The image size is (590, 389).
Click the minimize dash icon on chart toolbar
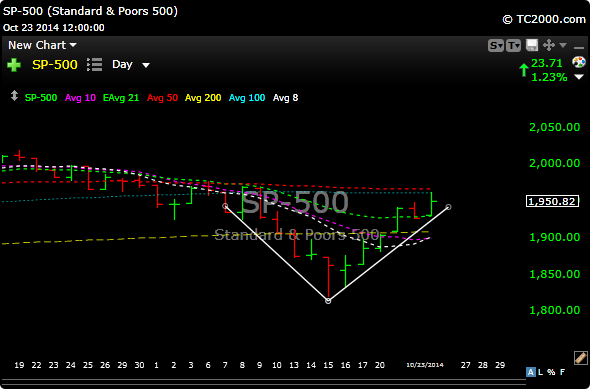[x=578, y=47]
